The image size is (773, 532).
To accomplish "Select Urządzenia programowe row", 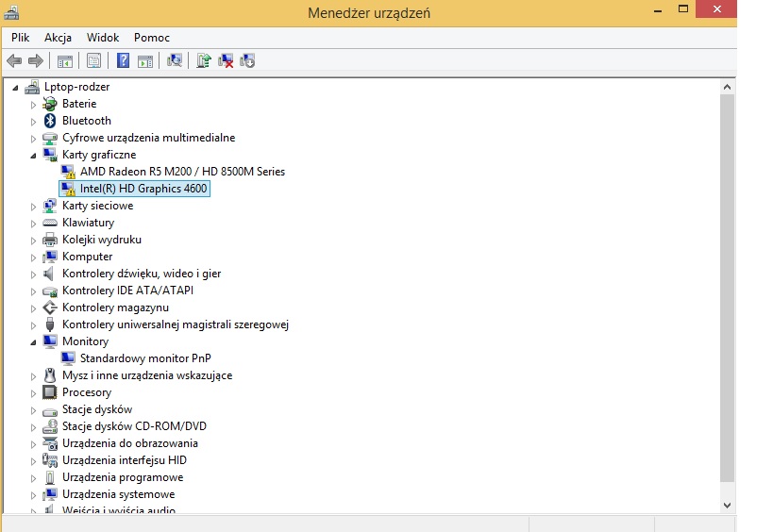I will tap(123, 477).
